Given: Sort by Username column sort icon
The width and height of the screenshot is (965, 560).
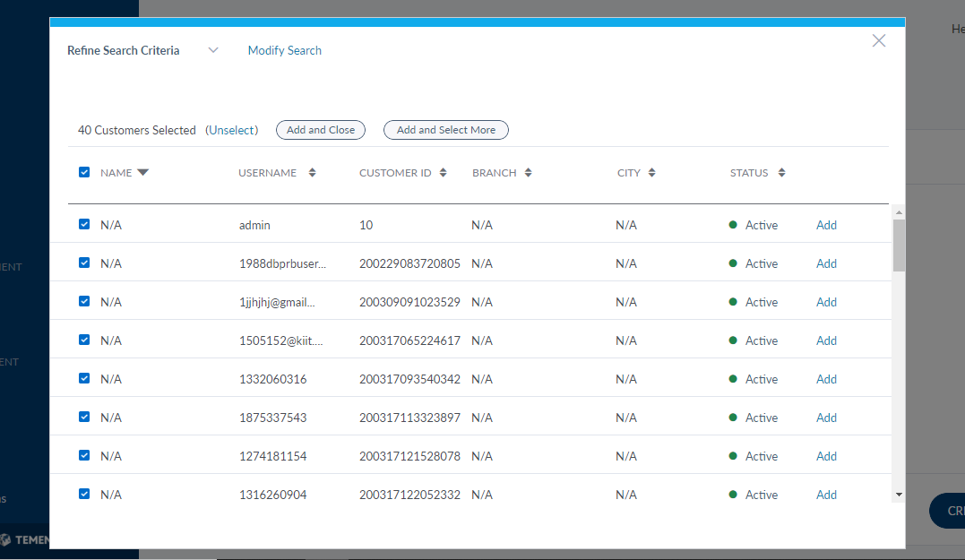Looking at the screenshot, I should (x=312, y=173).
